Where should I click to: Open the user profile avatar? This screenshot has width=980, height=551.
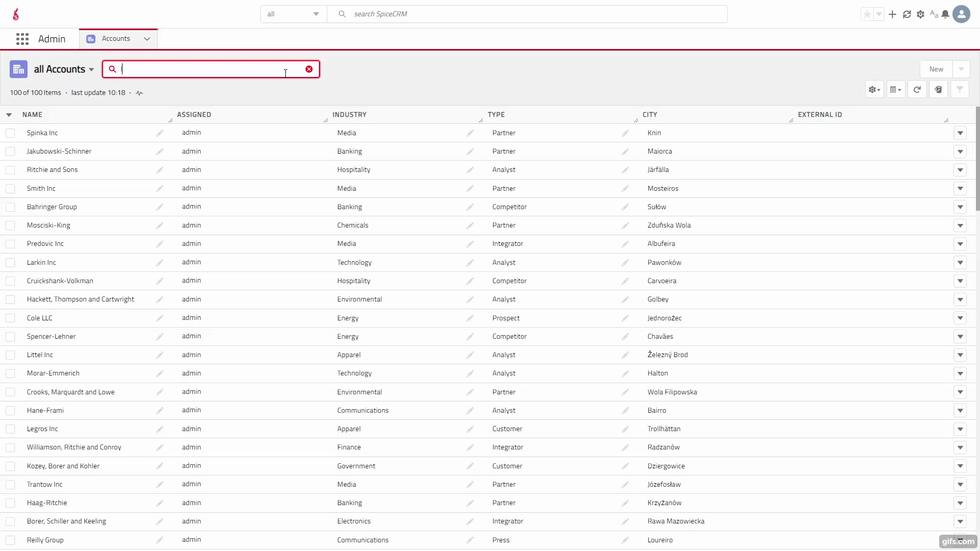tap(962, 14)
